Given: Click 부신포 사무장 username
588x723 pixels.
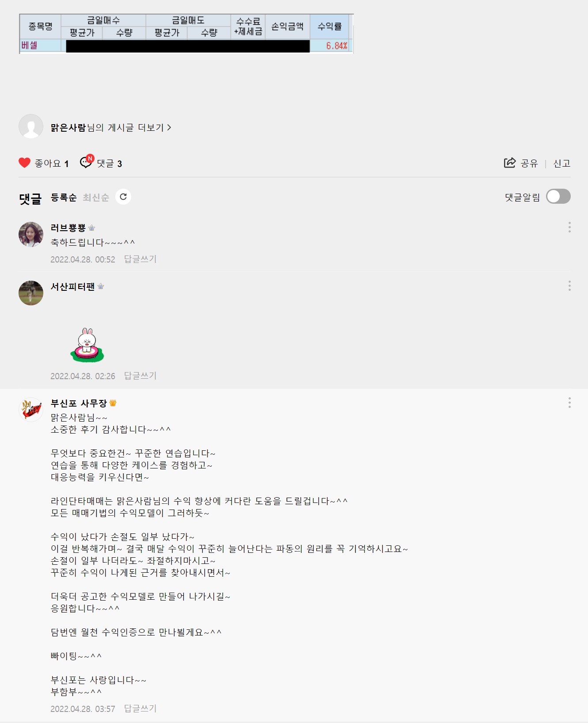Looking at the screenshot, I should (x=79, y=403).
